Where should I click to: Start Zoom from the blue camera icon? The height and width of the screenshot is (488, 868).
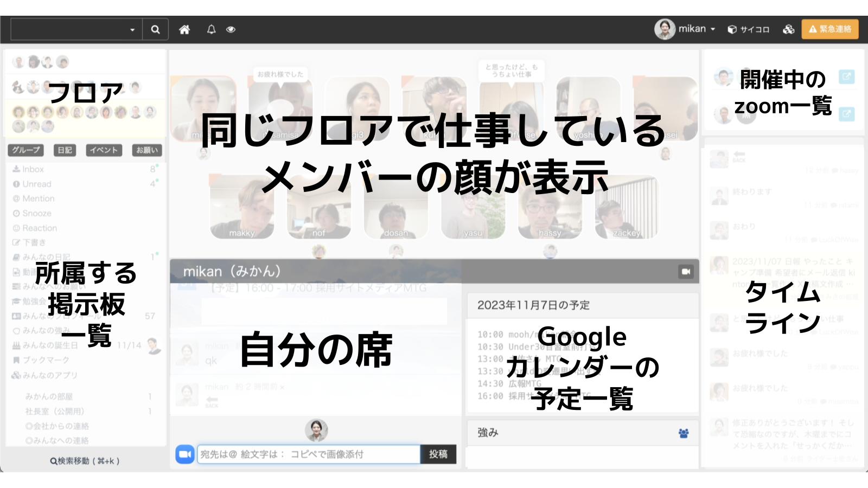click(x=184, y=454)
